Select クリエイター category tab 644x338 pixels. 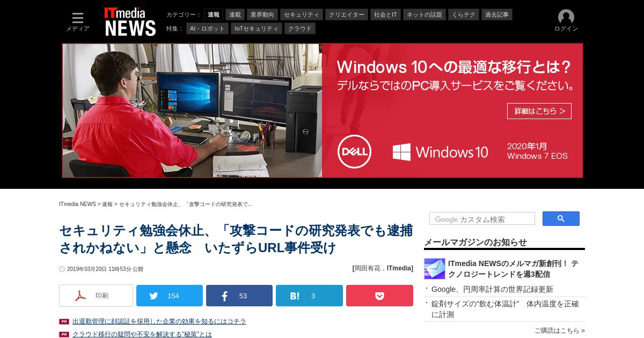pos(347,14)
